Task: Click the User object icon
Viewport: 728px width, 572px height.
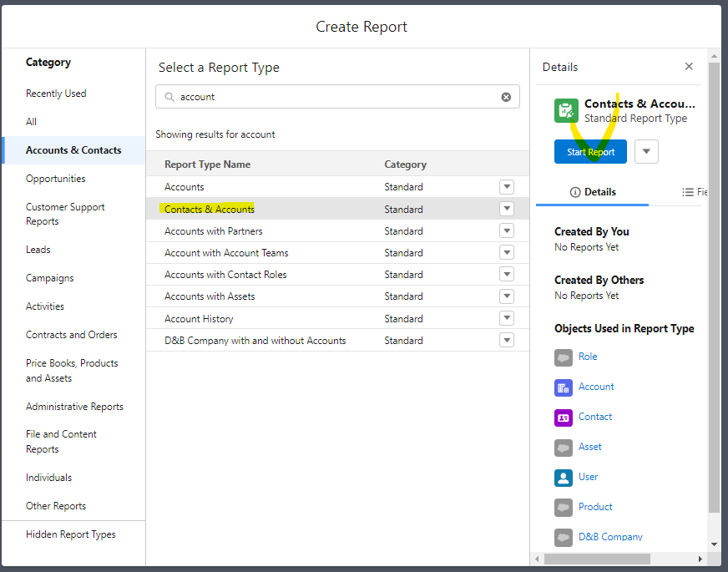Action: pos(564,478)
